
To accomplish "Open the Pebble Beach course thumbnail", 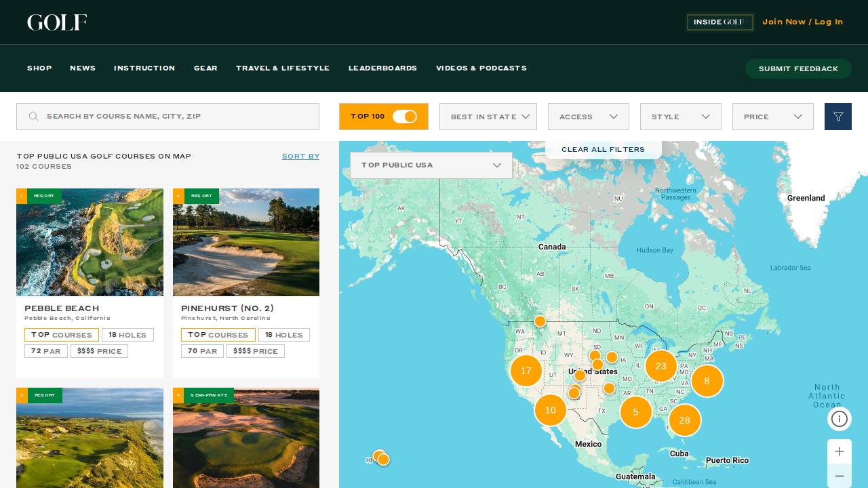I will click(x=90, y=242).
